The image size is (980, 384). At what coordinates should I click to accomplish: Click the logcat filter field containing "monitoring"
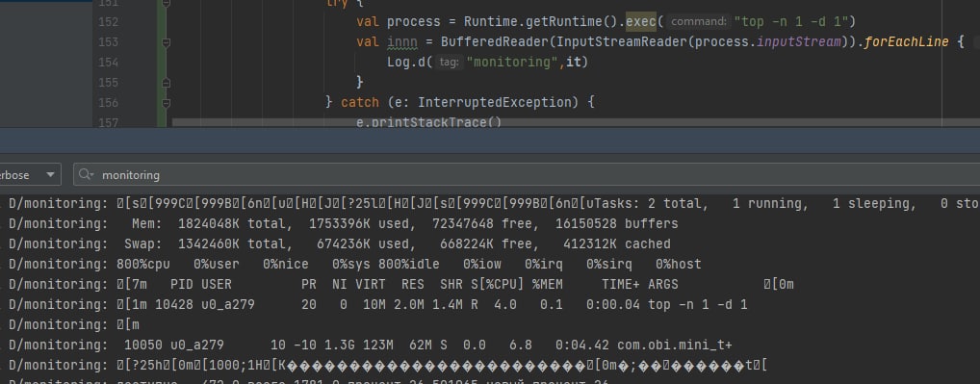coord(527,175)
